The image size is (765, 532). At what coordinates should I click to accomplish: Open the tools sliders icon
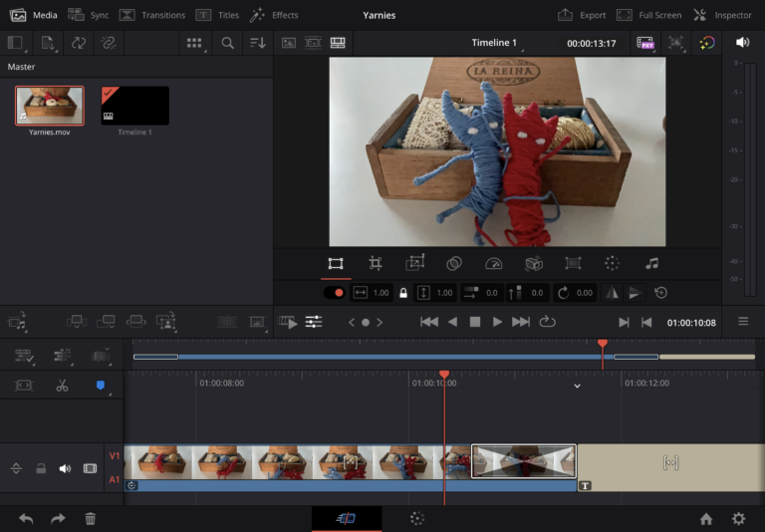click(314, 322)
